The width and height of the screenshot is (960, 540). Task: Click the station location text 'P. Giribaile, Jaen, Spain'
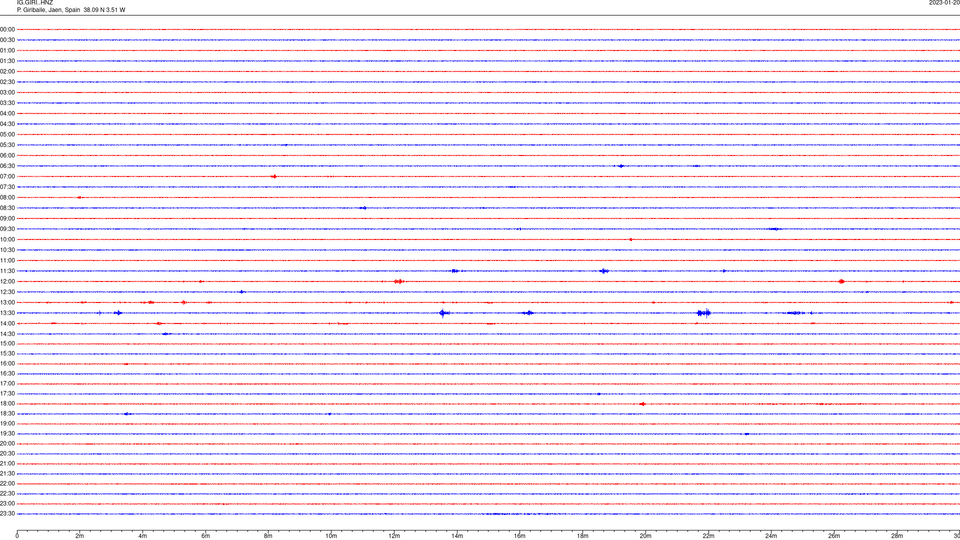click(48, 10)
